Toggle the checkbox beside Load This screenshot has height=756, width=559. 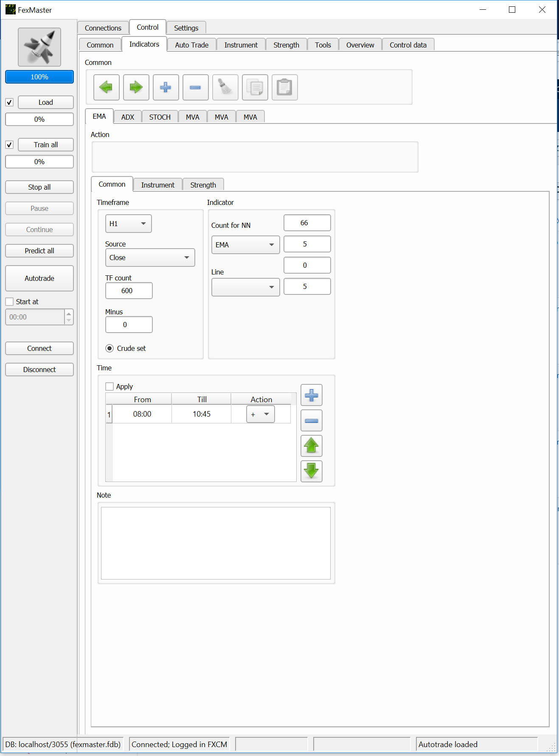point(9,102)
